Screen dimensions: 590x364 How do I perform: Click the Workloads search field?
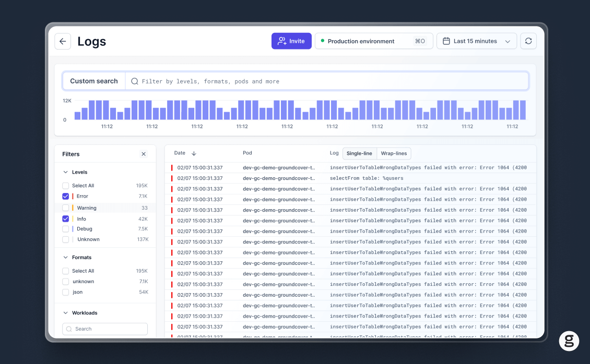[x=105, y=329]
